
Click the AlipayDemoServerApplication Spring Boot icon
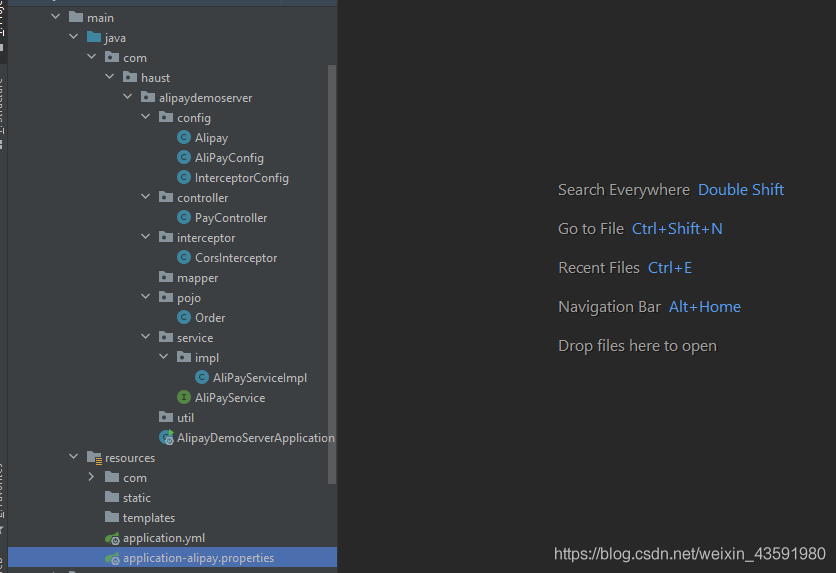pos(166,438)
